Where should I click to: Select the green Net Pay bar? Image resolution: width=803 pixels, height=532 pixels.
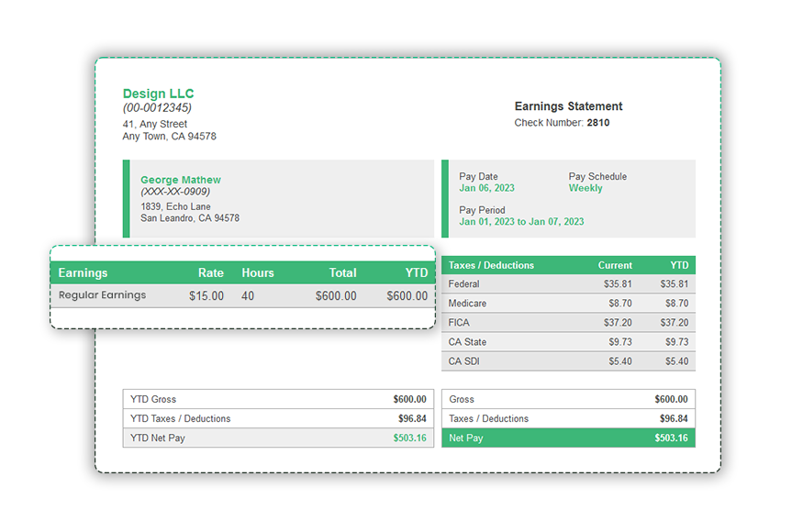[569, 438]
